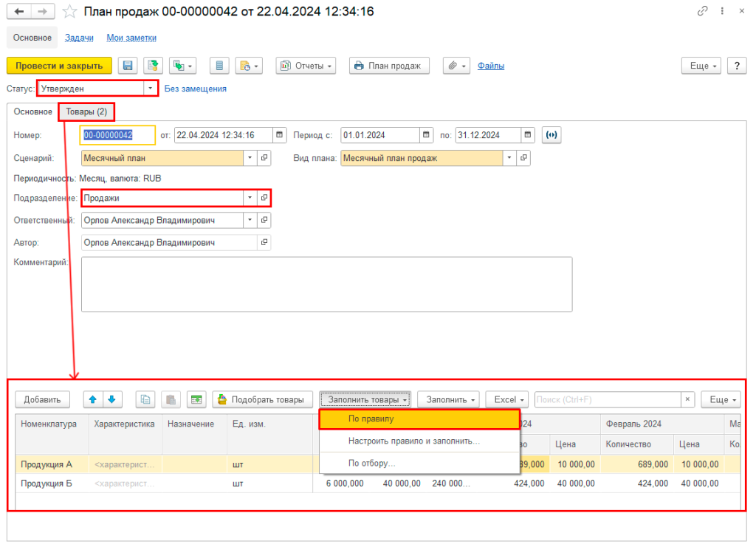Click the move row up arrow icon
Image resolution: width=756 pixels, height=544 pixels.
(x=92, y=399)
